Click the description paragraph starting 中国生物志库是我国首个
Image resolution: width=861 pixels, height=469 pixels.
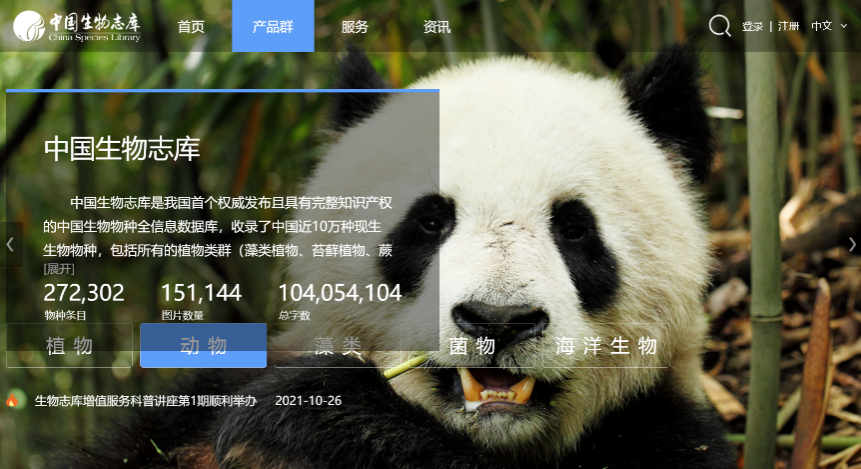pos(218,226)
